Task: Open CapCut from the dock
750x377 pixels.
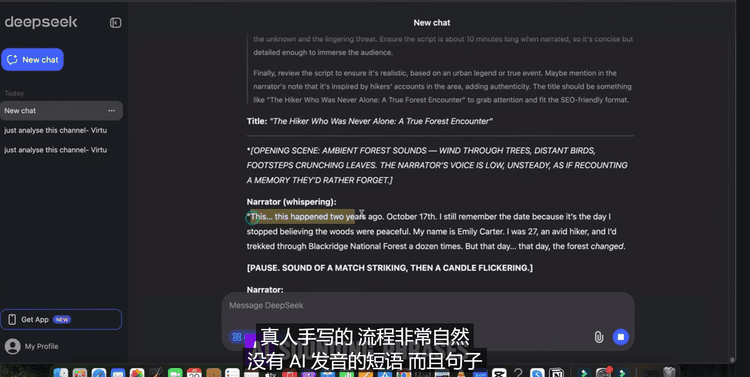Action: tap(499, 373)
